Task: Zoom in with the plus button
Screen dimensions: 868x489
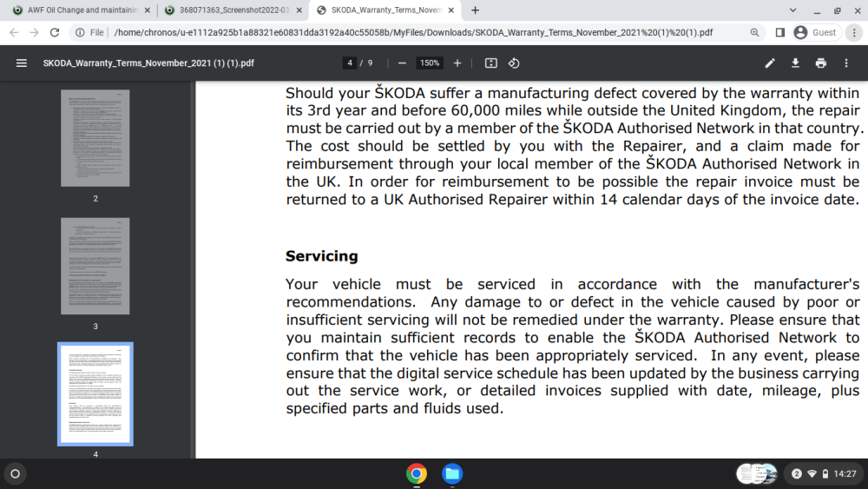Action: (x=457, y=63)
